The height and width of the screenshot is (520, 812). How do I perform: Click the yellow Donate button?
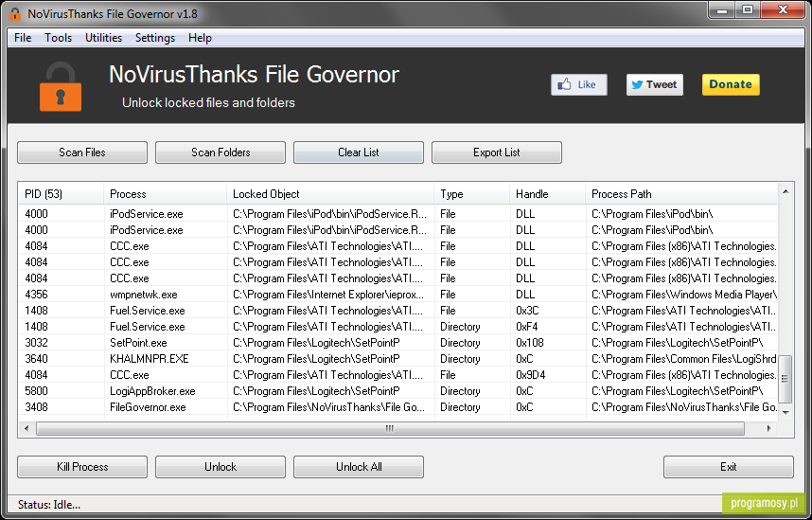click(x=731, y=84)
